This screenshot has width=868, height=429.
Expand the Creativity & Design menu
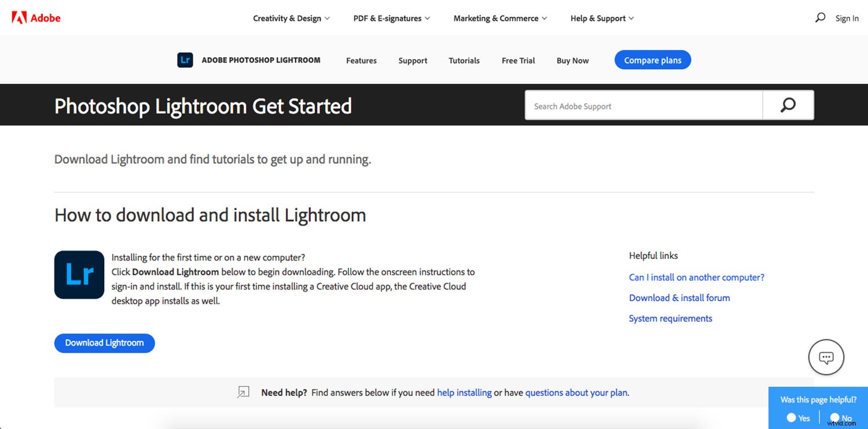tap(291, 19)
